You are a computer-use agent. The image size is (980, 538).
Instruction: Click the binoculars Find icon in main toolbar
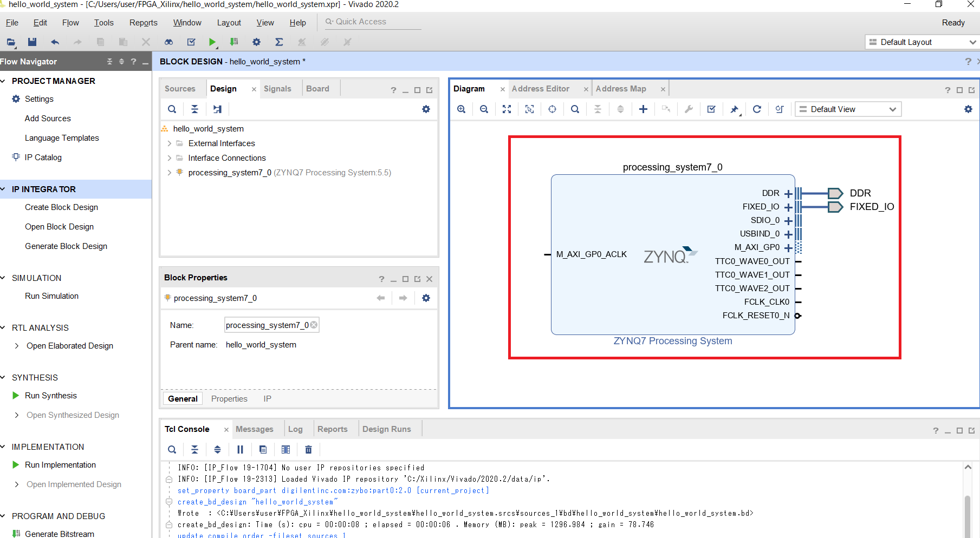click(x=168, y=42)
